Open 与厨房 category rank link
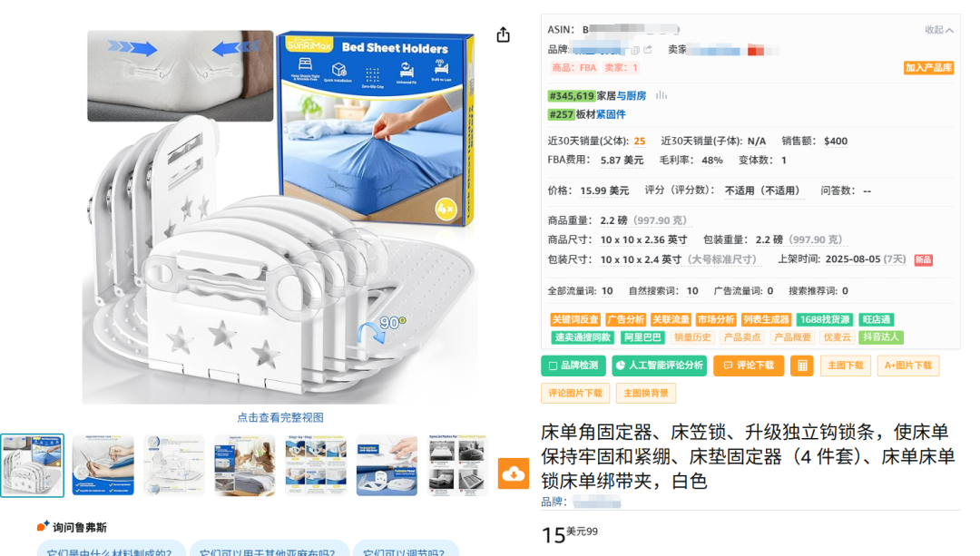Viewport: 980px width, 556px height. point(632,95)
